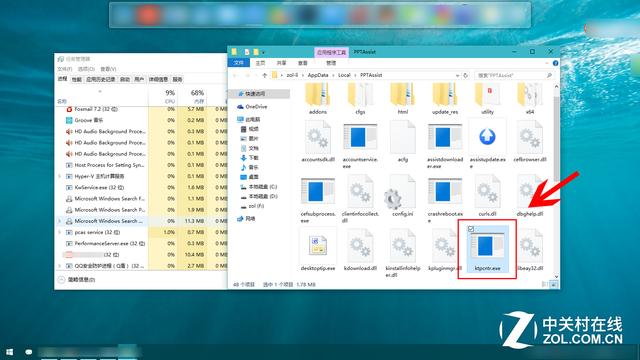The image size is (640, 360).
Task: Click the up-directory arrow in Explorer
Action: (x=264, y=75)
